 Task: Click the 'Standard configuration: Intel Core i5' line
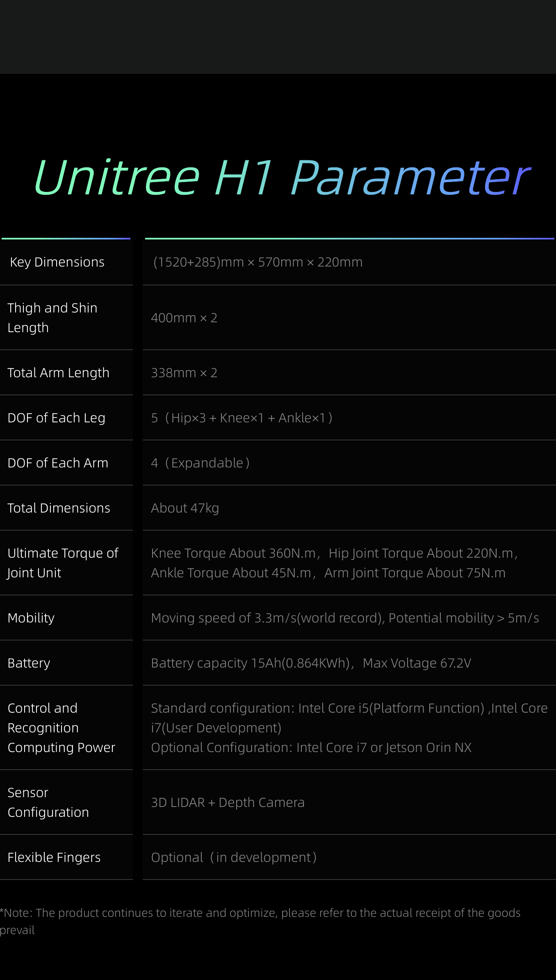pyautogui.click(x=349, y=708)
